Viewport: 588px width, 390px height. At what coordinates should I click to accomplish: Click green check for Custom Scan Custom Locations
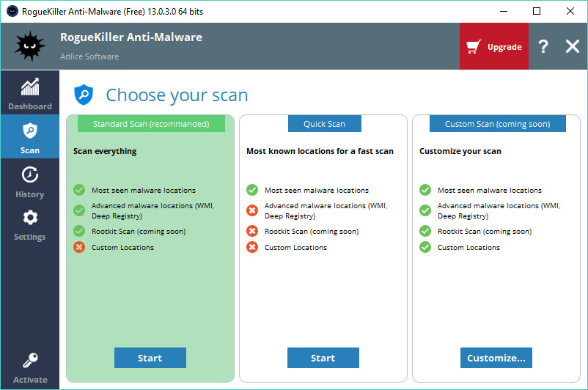[425, 247]
